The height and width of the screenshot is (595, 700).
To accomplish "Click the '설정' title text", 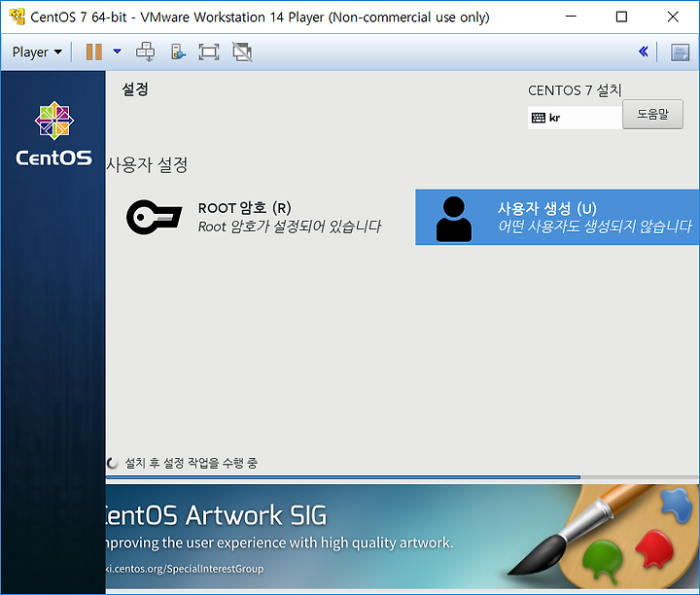I will [x=135, y=89].
